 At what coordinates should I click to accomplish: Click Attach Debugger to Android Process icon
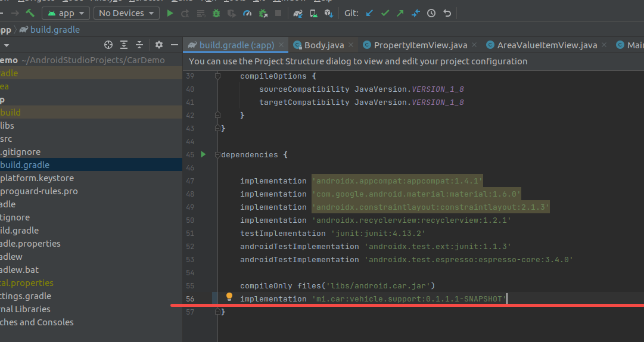tap(263, 13)
